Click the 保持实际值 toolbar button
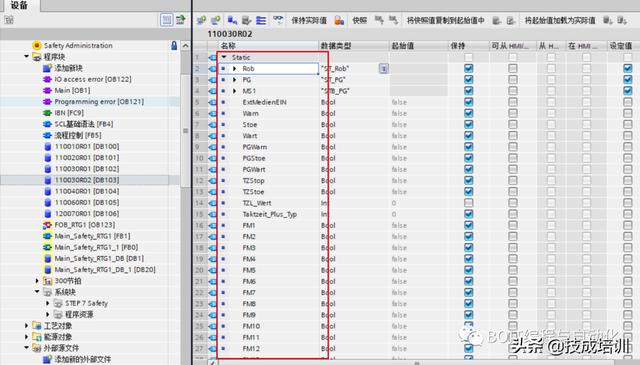This screenshot has width=640, height=365. pos(309,20)
